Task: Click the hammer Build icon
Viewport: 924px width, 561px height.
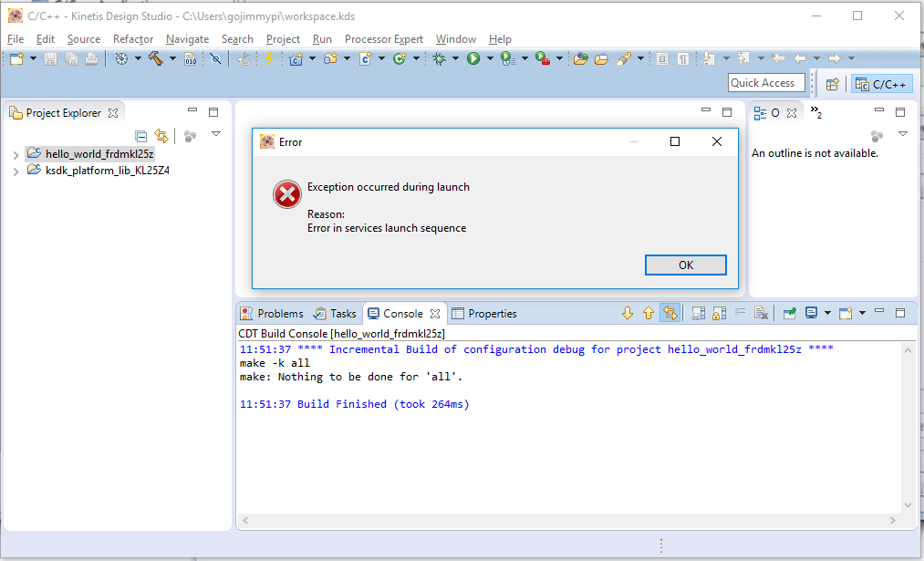Action: 156,58
